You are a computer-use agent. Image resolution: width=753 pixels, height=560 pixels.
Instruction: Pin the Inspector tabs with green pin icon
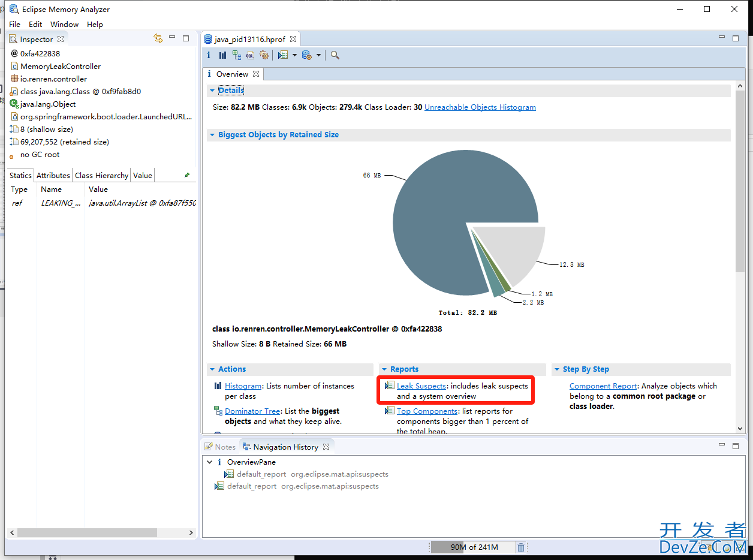(x=187, y=175)
